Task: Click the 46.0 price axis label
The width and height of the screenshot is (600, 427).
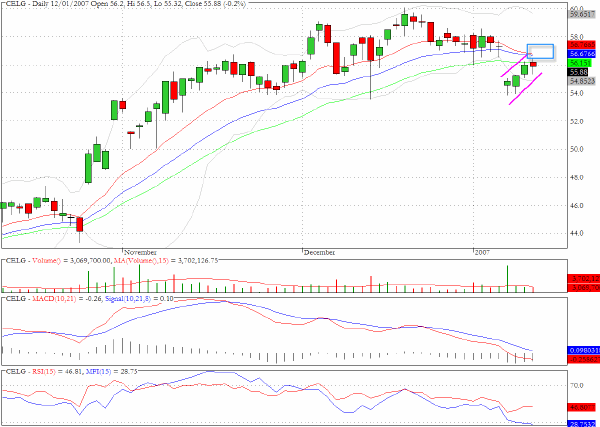Action: [576, 205]
